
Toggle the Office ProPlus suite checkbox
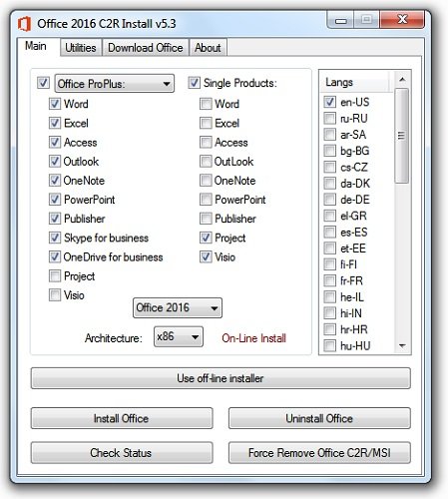[x=43, y=83]
